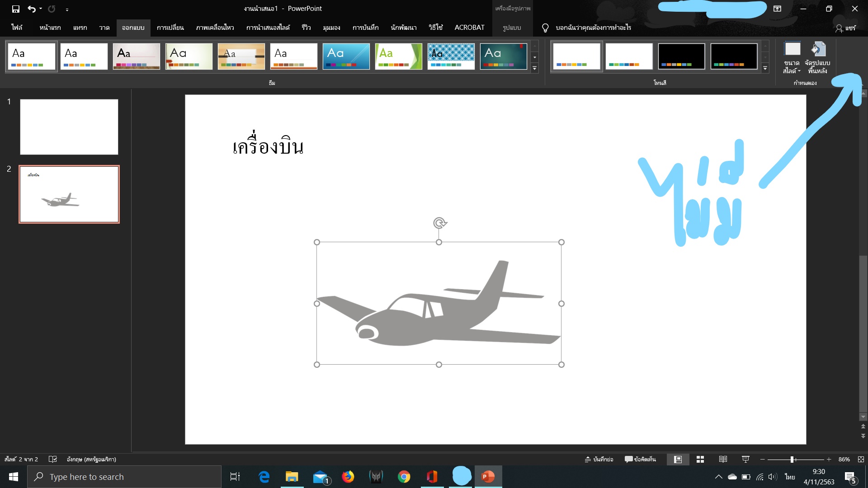Click the แชร์ (Share) button
Image resolution: width=868 pixels, height=488 pixels.
pos(845,28)
